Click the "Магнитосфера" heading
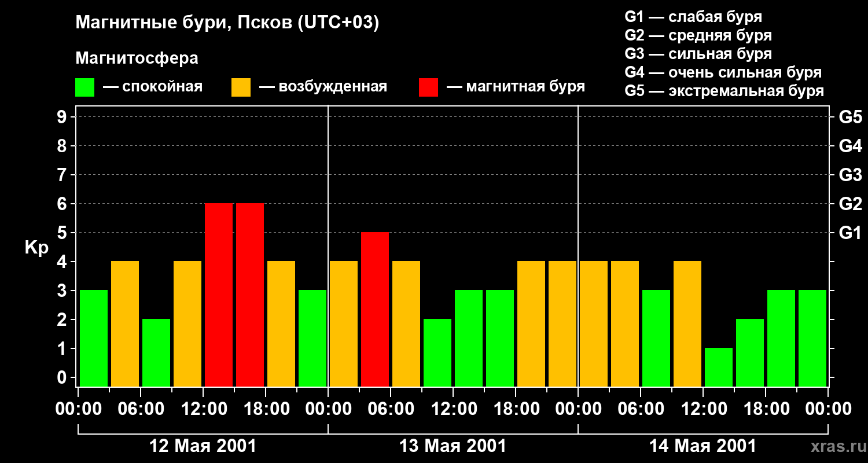The image size is (868, 463). point(137,58)
